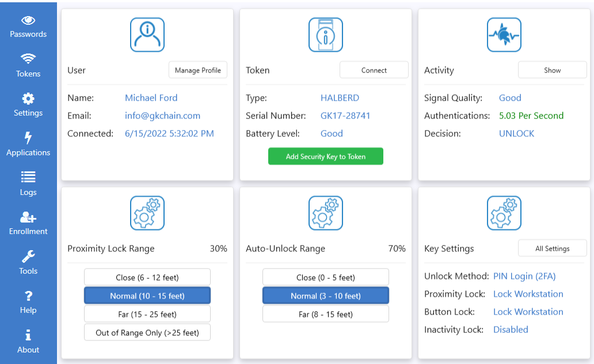
Task: Open Passwords from the sidebar
Action: pos(28,27)
